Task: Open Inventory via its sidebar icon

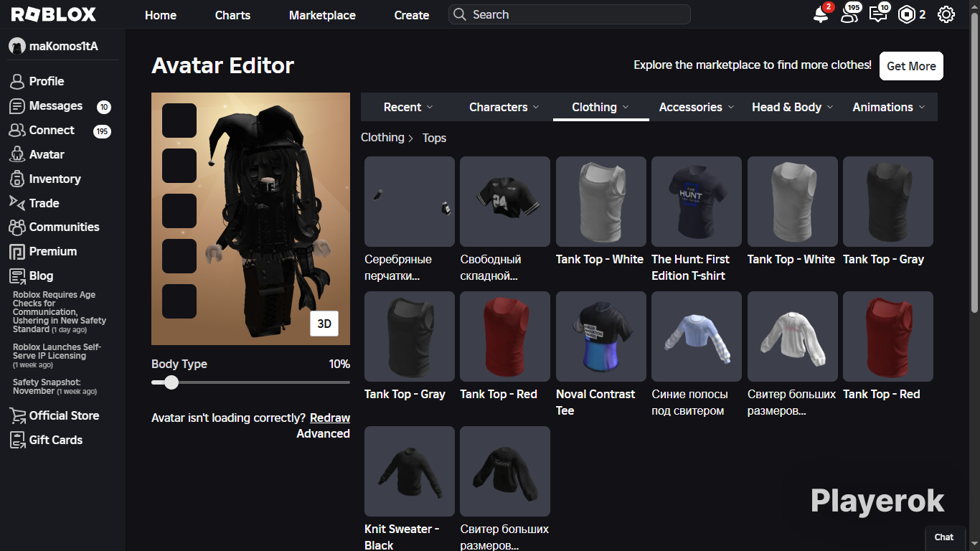Action: click(x=17, y=179)
